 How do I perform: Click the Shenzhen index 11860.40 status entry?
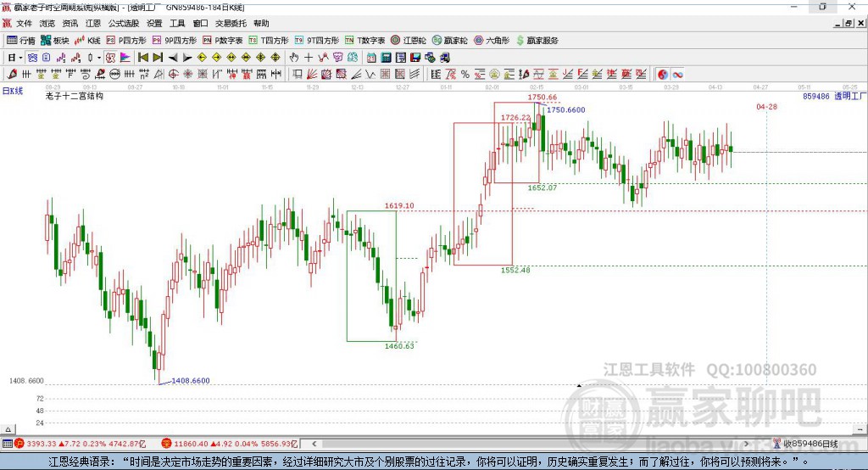[x=230, y=444]
